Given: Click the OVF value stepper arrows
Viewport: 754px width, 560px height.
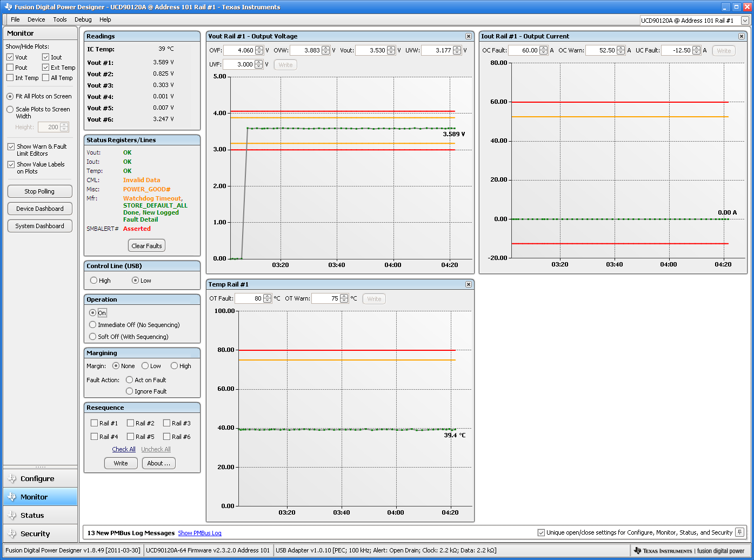Looking at the screenshot, I should point(259,50).
